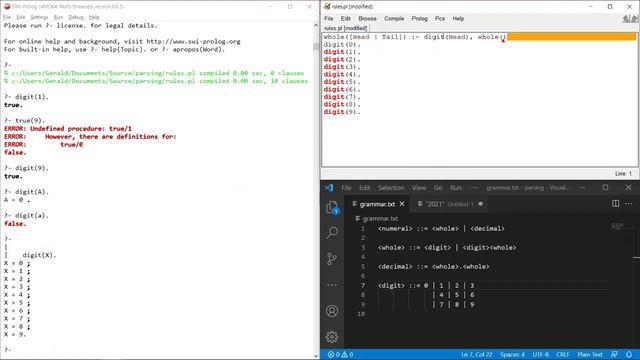
Task: Open the VS Code Source Control icon
Action: tap(332, 259)
